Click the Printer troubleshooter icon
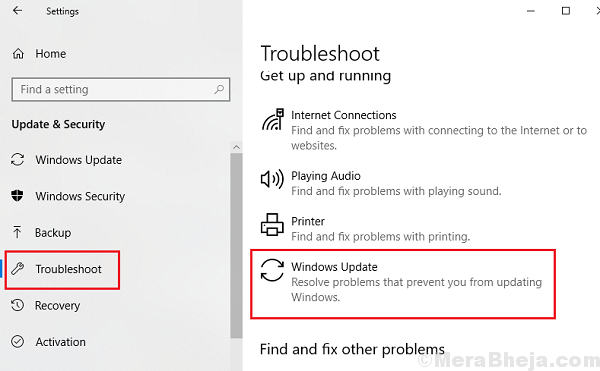 (x=272, y=225)
